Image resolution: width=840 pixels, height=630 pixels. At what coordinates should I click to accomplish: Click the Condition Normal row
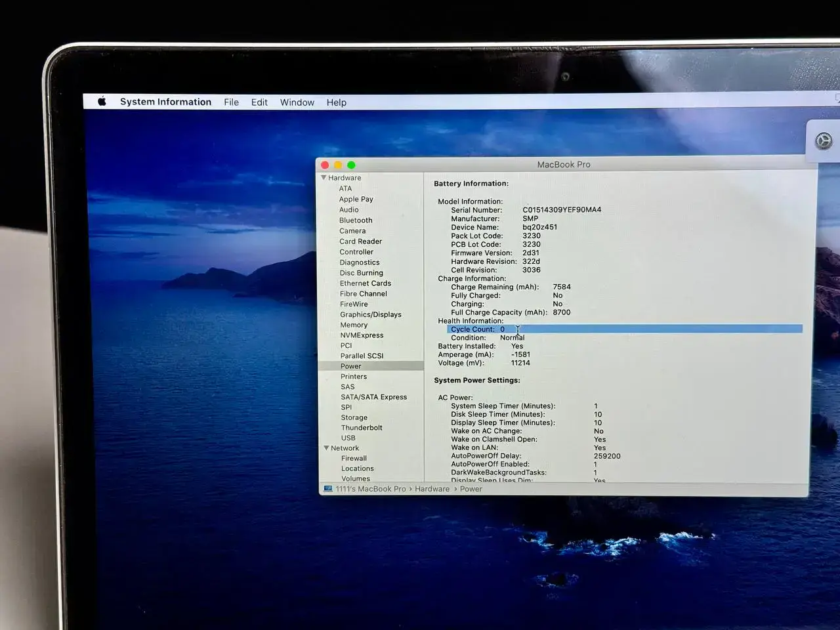[x=488, y=337]
